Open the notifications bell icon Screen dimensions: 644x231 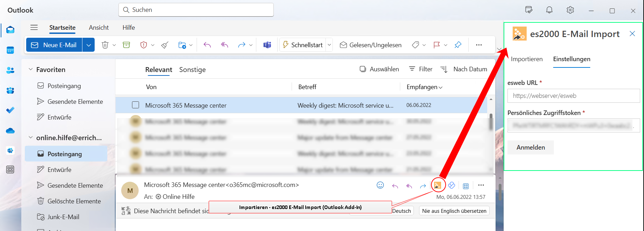click(549, 10)
